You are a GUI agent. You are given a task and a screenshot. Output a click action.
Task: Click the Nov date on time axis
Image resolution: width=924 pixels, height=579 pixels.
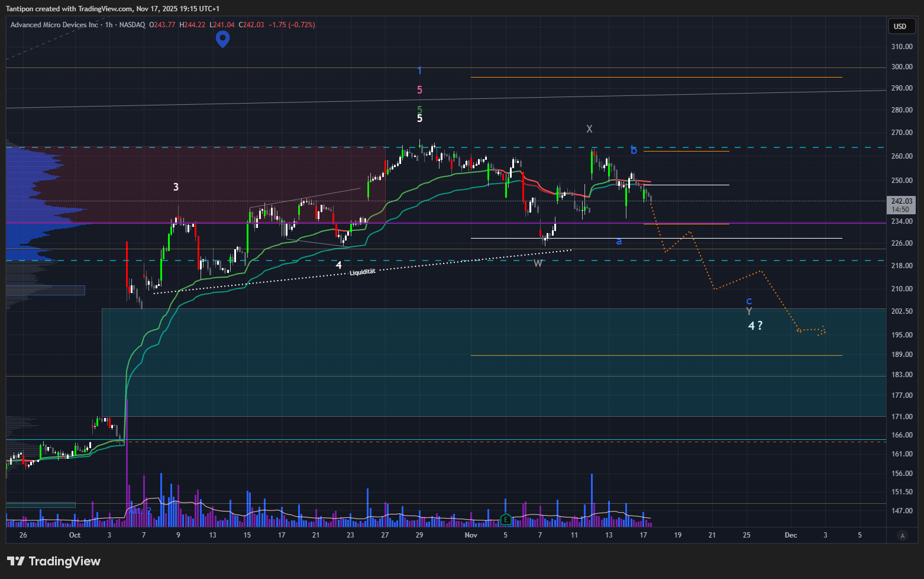(x=471, y=535)
